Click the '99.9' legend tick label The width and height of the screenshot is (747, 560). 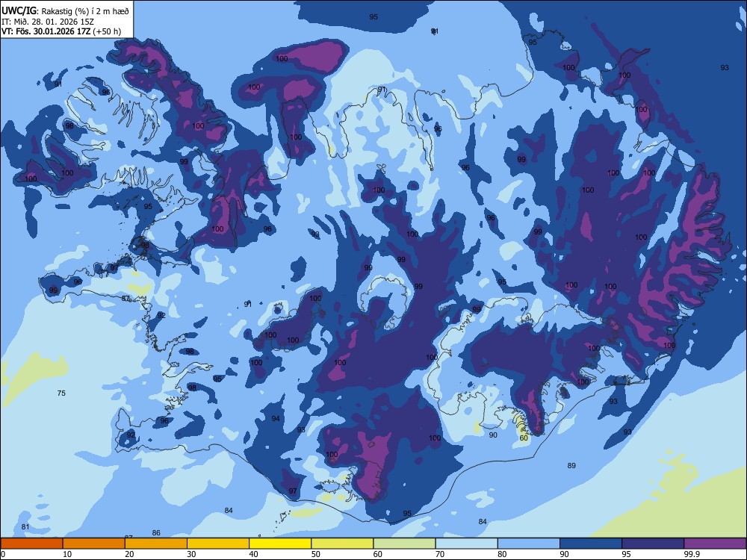[x=692, y=554]
